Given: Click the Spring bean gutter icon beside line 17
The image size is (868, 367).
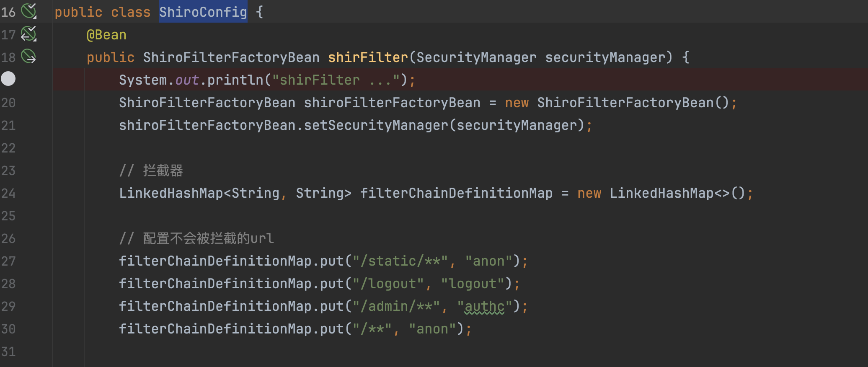Looking at the screenshot, I should [x=28, y=34].
